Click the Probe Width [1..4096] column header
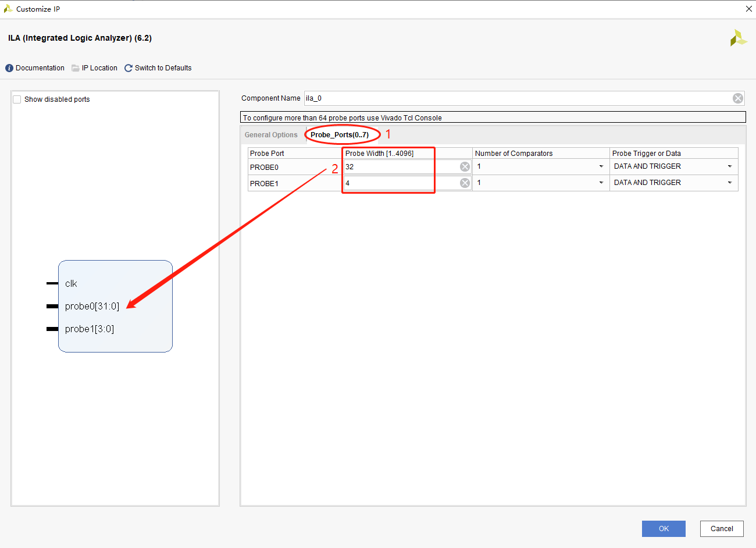The height and width of the screenshot is (548, 756). point(407,154)
